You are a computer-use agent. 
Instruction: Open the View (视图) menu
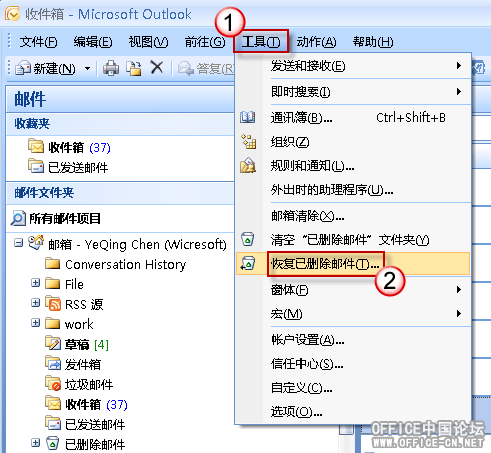[x=148, y=42]
